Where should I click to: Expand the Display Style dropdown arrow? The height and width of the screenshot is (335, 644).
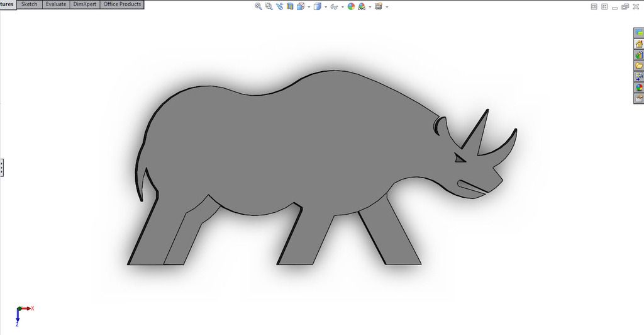coord(326,7)
